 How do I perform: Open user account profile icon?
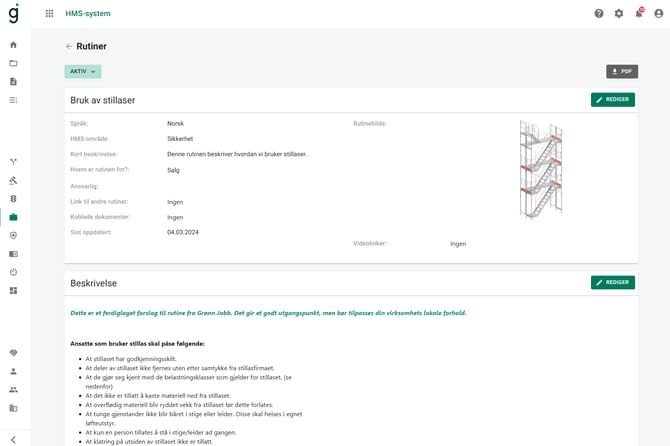point(659,14)
